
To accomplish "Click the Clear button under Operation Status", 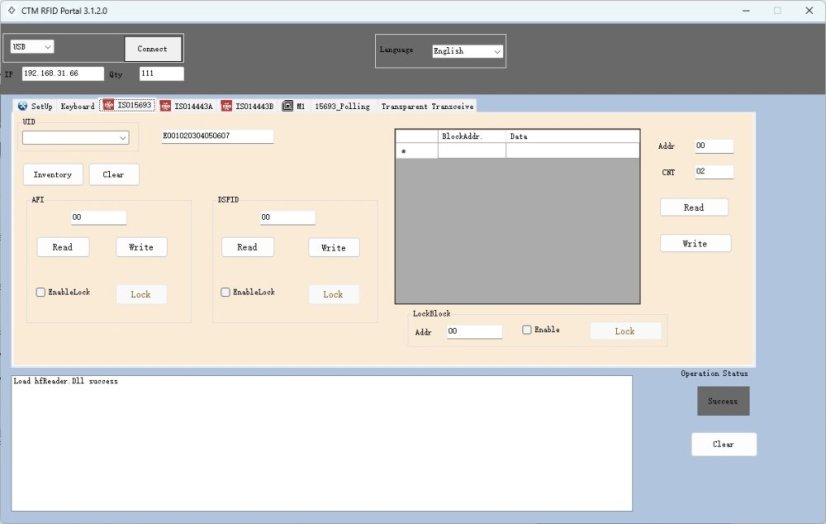I will coord(723,445).
